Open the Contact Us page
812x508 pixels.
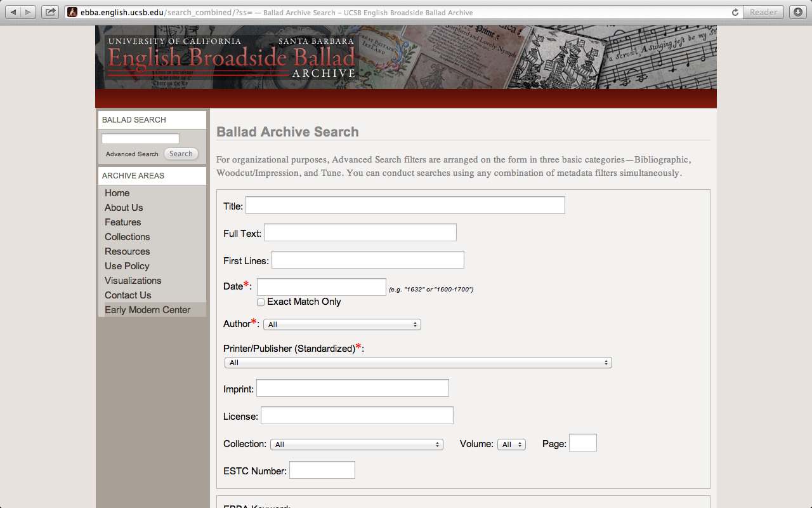pos(128,295)
